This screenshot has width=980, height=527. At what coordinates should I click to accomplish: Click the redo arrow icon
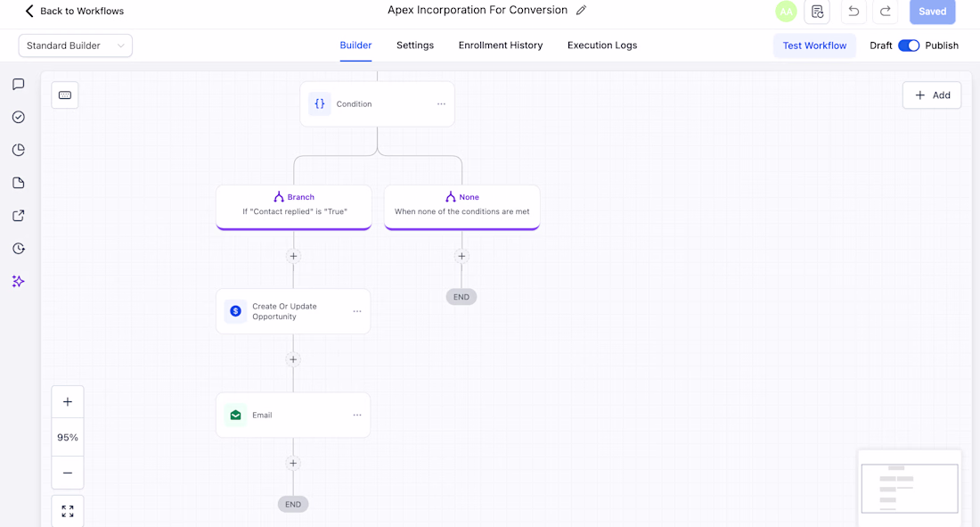(885, 12)
